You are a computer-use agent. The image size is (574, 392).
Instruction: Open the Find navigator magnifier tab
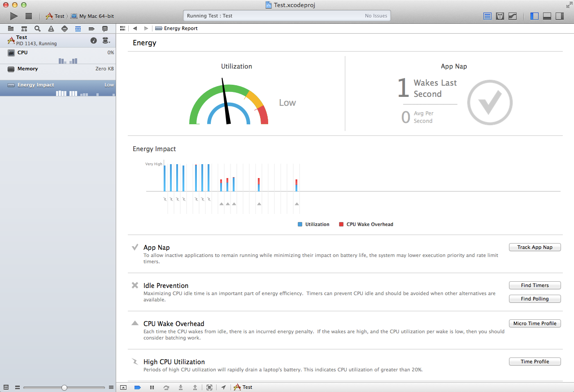(38, 29)
